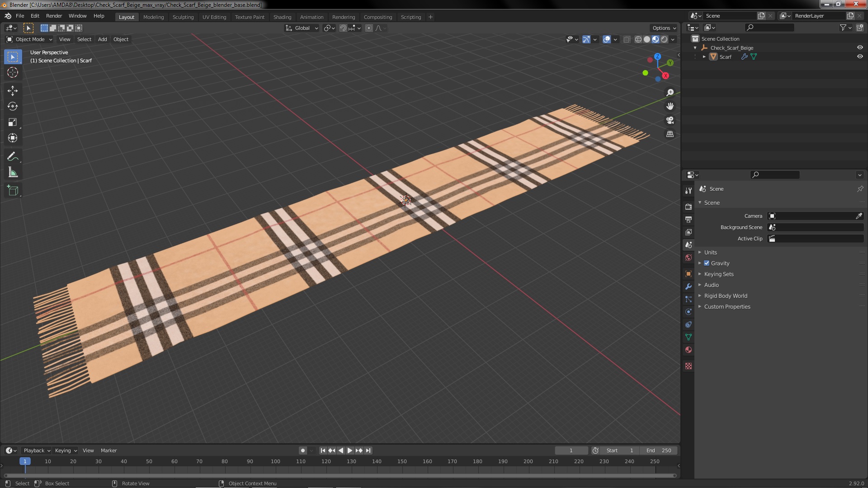Open the Modifier properties wrench tab
Viewport: 868px width, 488px height.
tap(689, 286)
